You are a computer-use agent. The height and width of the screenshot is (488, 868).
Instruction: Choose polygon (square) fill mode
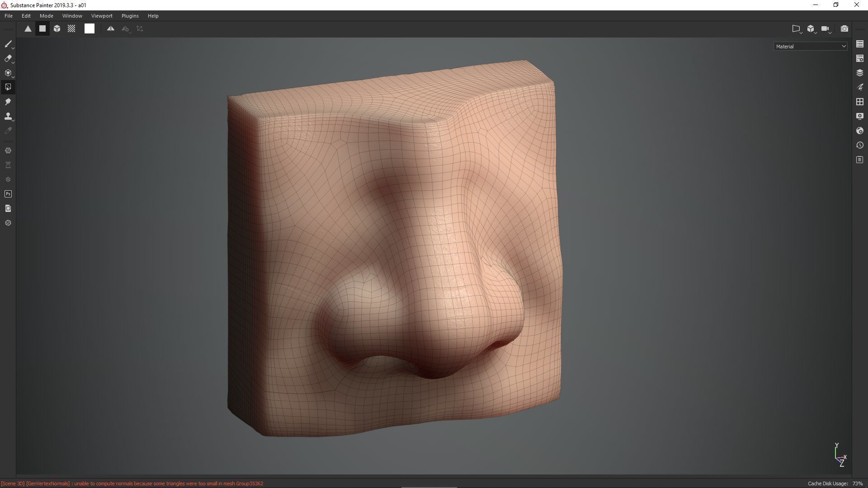tap(42, 28)
